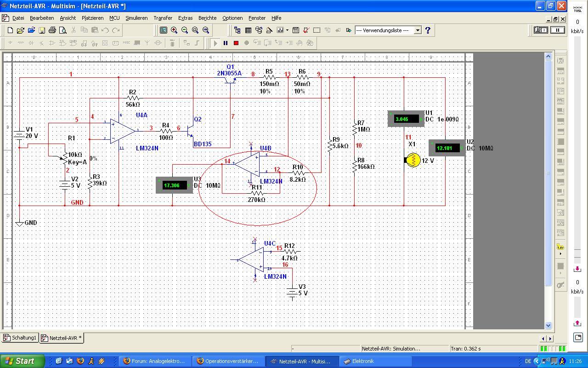The height and width of the screenshot is (368, 588).
Task: Toggle the simulation on/off switch
Action: pyautogui.click(x=541, y=30)
